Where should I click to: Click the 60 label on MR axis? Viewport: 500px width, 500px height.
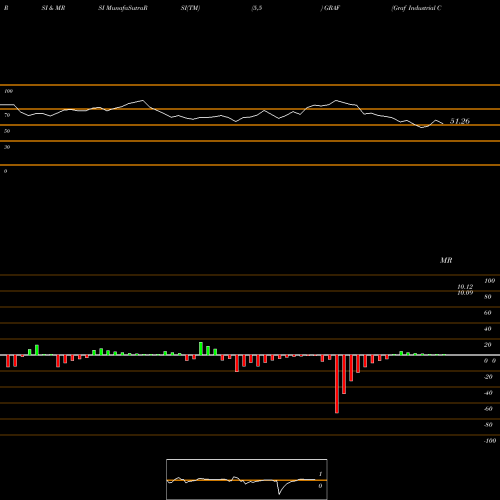click(x=488, y=313)
